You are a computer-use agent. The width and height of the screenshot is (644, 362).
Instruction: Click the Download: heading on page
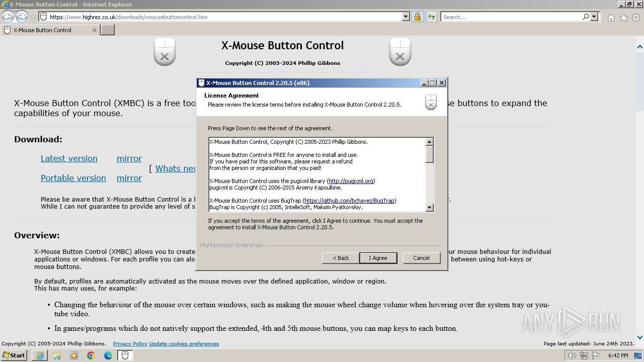coord(38,139)
